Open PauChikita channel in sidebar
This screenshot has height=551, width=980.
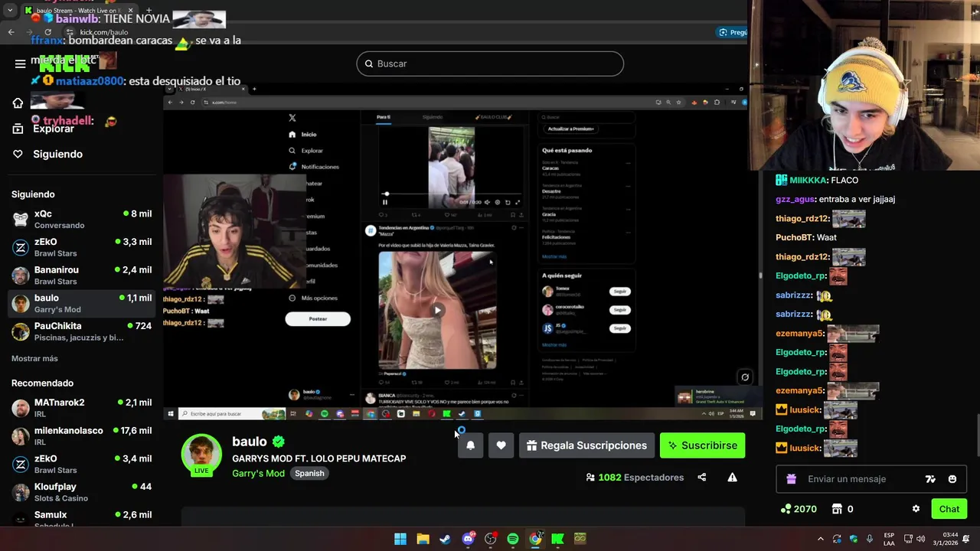[x=81, y=331]
